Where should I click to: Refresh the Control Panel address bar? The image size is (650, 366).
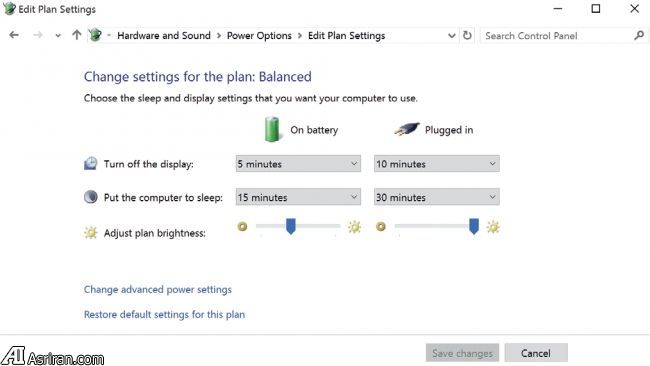click(467, 36)
